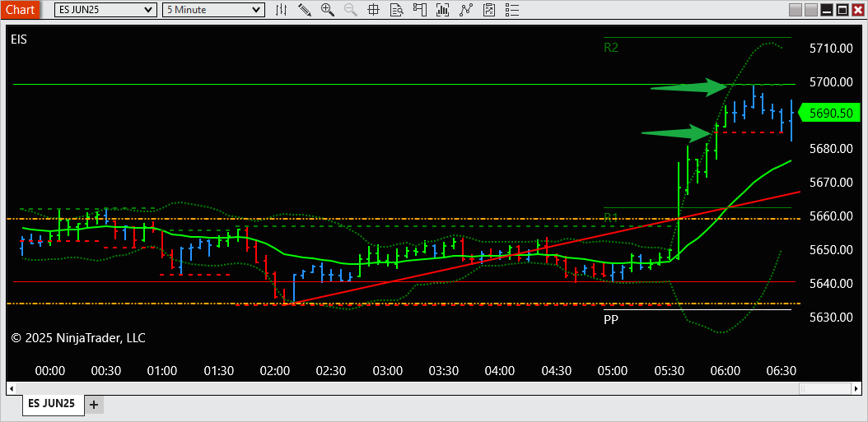Click the 01:00 time axis label
This screenshot has height=422, width=868.
point(162,370)
